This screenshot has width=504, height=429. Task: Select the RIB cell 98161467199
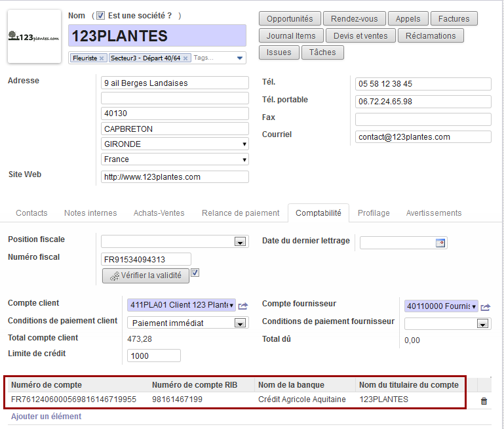point(177,399)
